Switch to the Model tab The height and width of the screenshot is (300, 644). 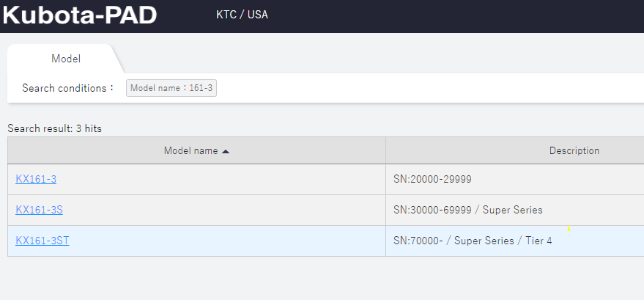click(66, 59)
